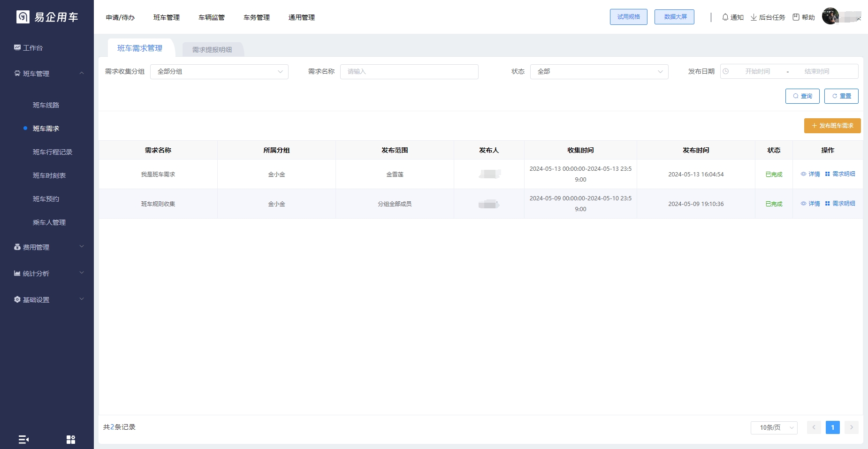The height and width of the screenshot is (449, 868).
Task: Click the 发布班车需求 button
Action: (832, 126)
